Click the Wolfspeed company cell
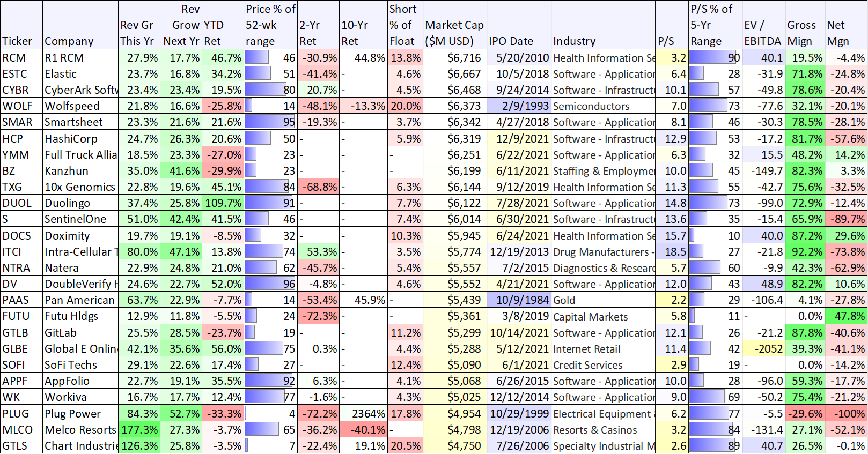 (x=80, y=106)
